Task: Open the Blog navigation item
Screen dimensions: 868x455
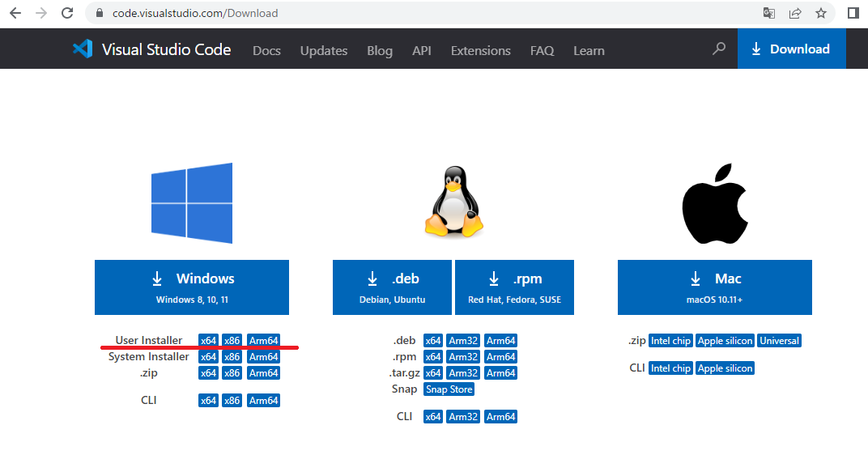Action: pos(380,50)
